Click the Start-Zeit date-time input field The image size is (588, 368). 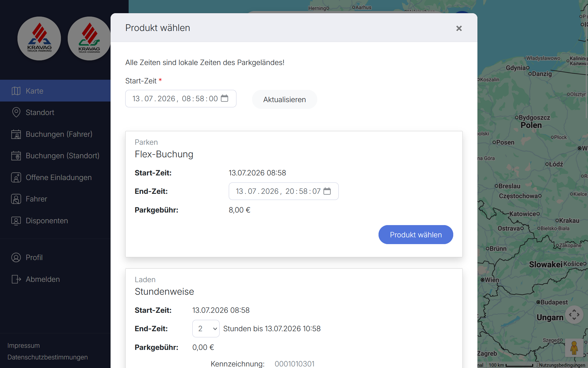tap(181, 98)
